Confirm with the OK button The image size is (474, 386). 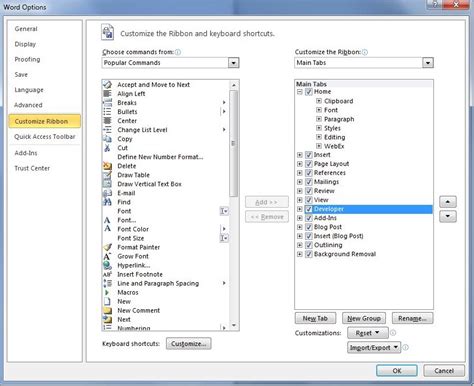(397, 371)
